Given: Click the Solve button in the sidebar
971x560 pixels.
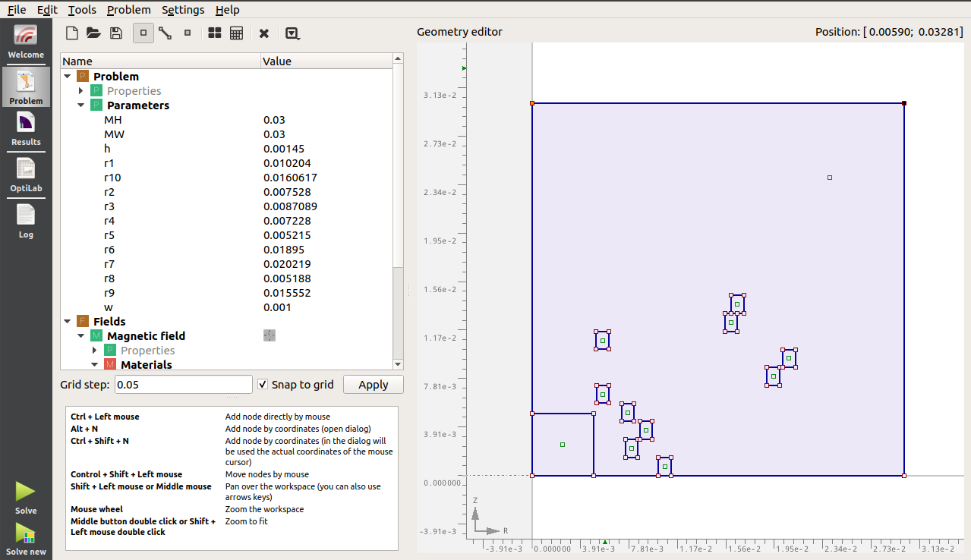Looking at the screenshot, I should coord(26,497).
